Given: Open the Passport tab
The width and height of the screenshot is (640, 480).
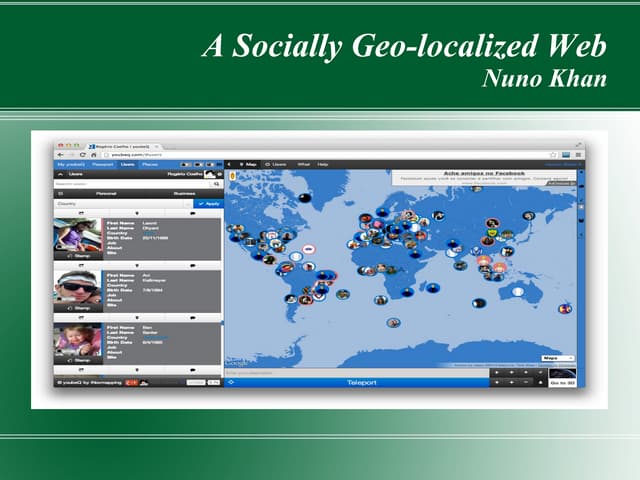Looking at the screenshot, I should pyautogui.click(x=103, y=164).
